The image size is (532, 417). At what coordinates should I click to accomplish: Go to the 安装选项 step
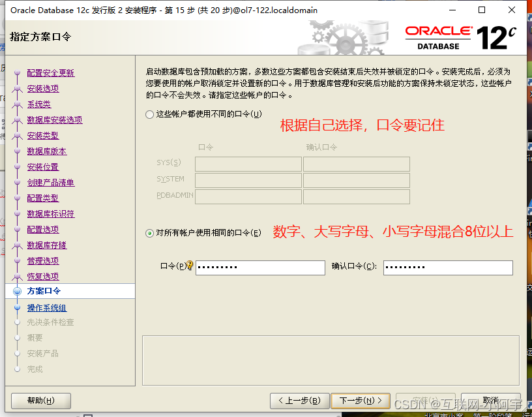43,88
